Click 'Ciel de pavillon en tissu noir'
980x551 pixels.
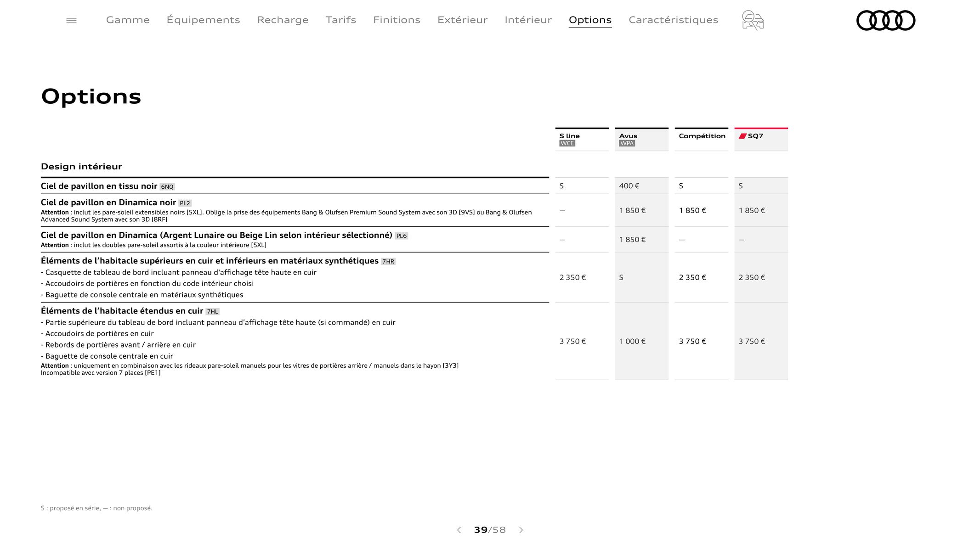click(99, 186)
